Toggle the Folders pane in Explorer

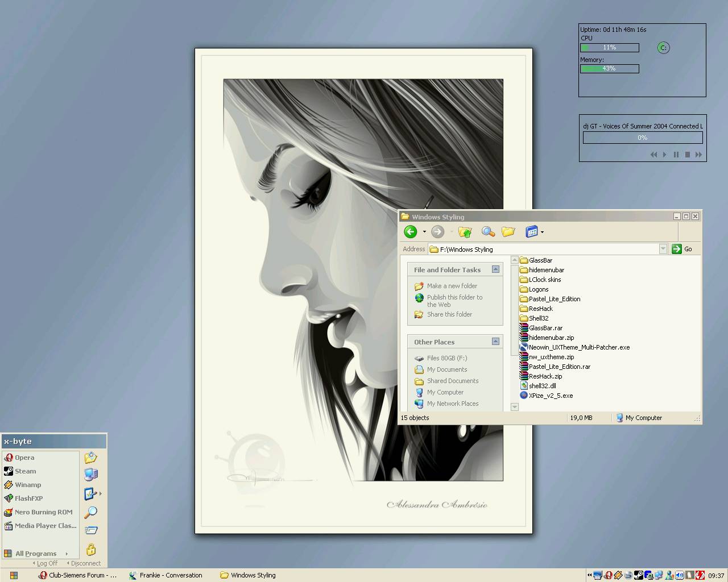point(508,231)
